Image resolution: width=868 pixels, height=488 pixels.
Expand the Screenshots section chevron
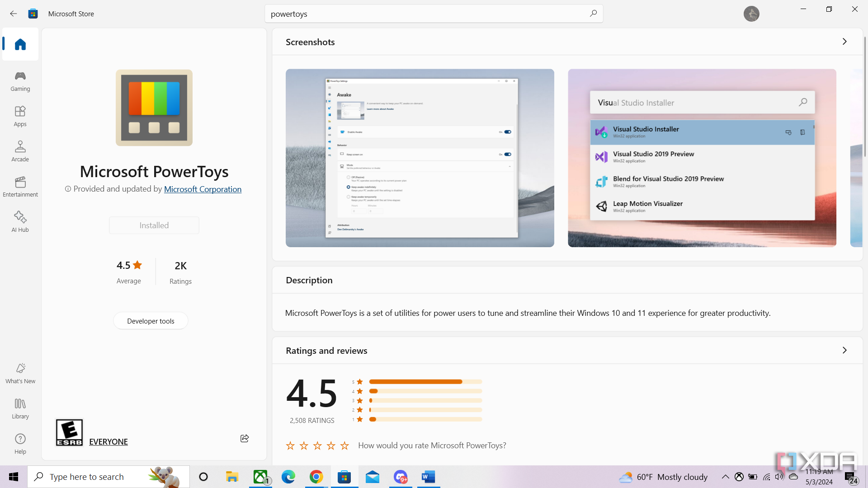(x=844, y=42)
